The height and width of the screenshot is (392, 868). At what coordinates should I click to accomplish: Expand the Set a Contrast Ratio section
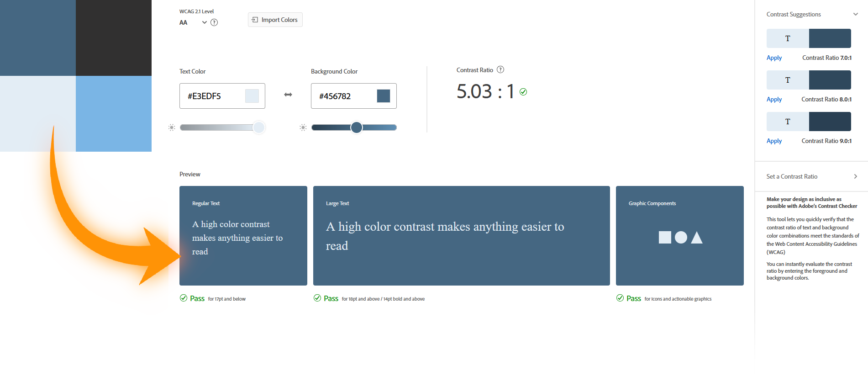(x=855, y=176)
